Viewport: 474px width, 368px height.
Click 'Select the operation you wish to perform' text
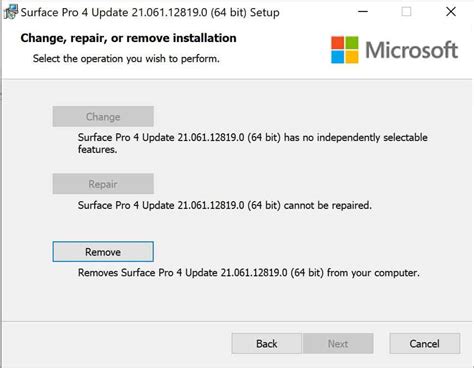pos(126,59)
